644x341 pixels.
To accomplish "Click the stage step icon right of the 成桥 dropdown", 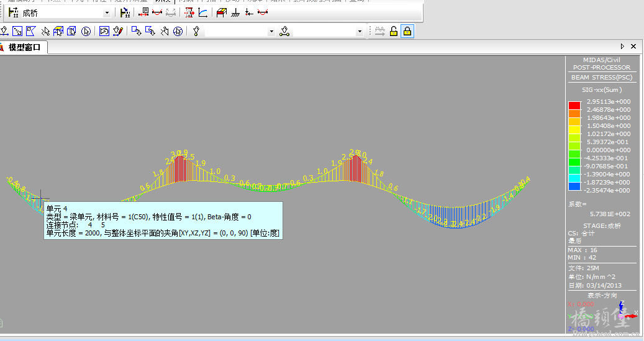I will click(x=125, y=13).
